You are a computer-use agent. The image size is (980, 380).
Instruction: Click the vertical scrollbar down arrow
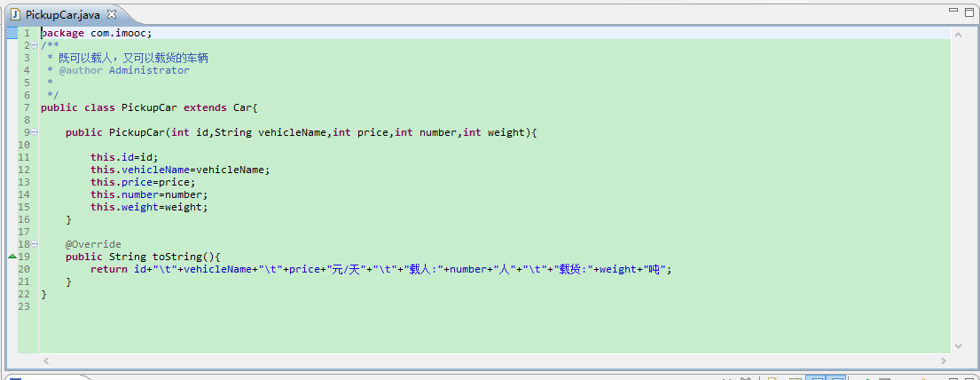pos(958,345)
